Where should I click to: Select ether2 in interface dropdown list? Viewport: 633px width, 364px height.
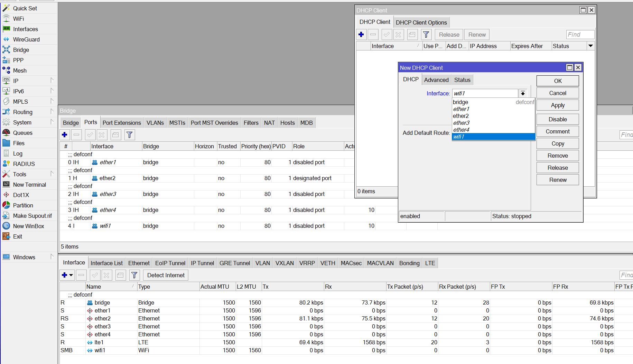[493, 116]
